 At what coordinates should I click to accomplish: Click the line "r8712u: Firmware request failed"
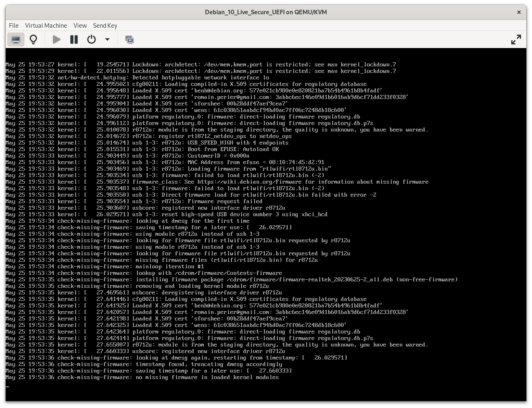[134, 202]
